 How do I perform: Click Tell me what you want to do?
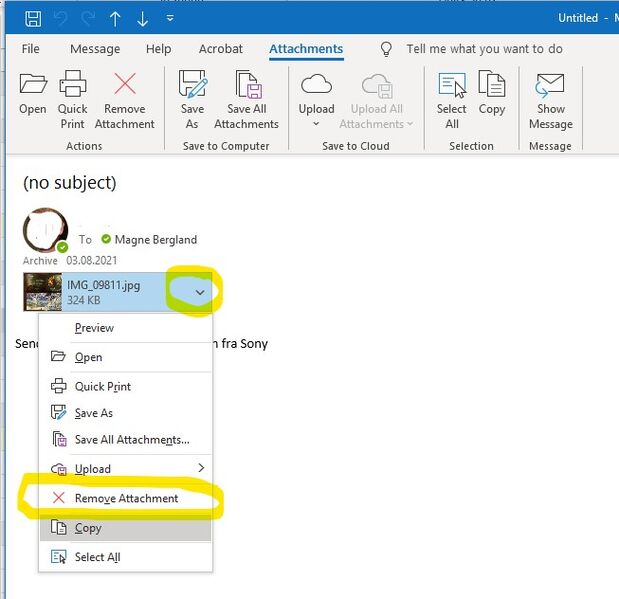point(484,49)
